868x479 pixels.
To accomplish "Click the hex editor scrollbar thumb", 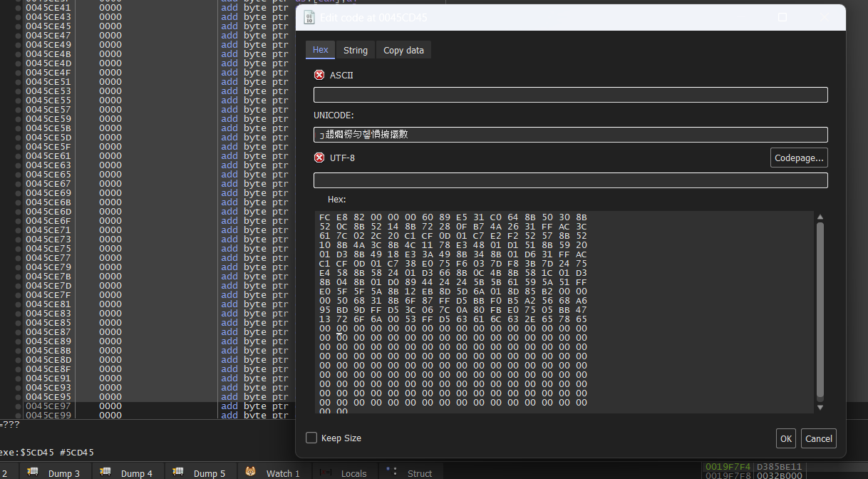I will [x=820, y=310].
